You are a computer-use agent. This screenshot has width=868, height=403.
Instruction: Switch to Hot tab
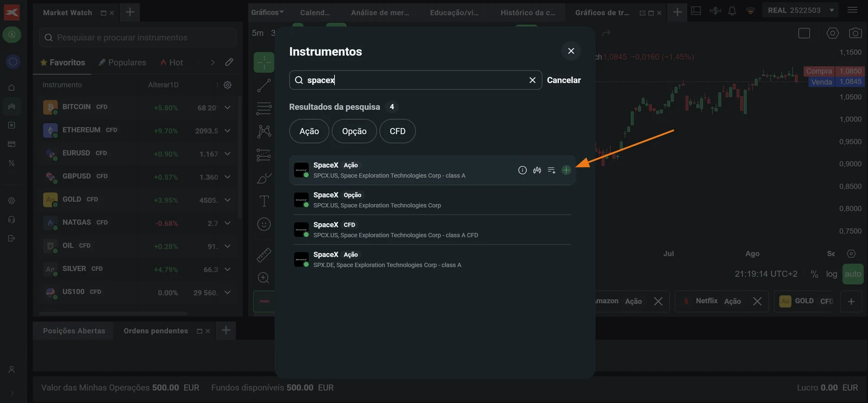[x=171, y=62]
